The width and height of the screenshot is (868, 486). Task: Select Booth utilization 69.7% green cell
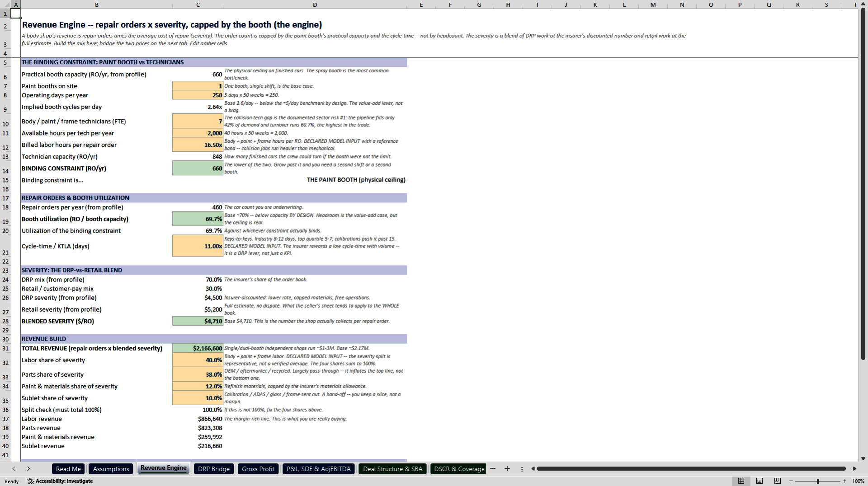(x=198, y=219)
